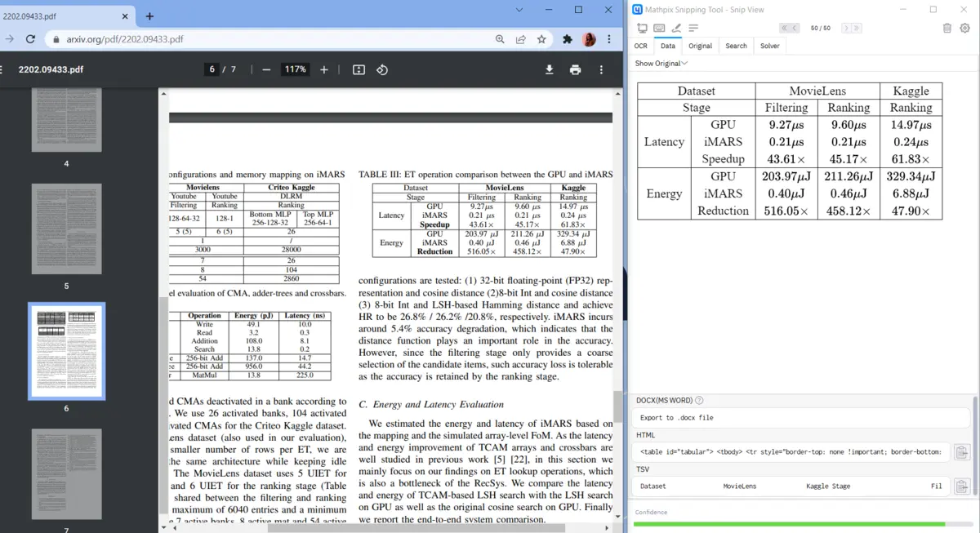Copy the TSV output to clipboard
Image resolution: width=980 pixels, height=533 pixels.
(x=961, y=486)
